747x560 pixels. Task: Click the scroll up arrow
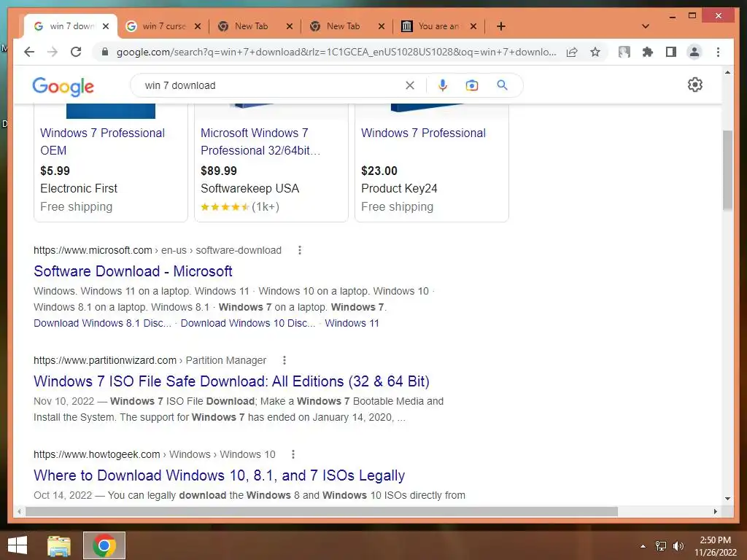pyautogui.click(x=727, y=72)
